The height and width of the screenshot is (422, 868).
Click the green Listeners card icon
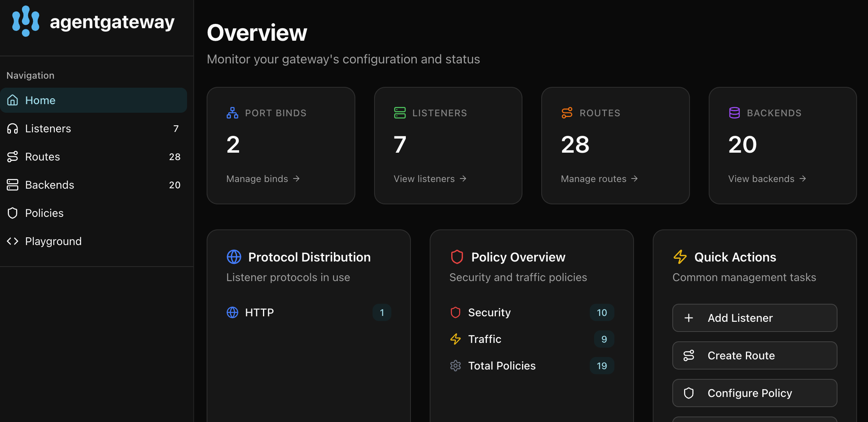(x=400, y=113)
